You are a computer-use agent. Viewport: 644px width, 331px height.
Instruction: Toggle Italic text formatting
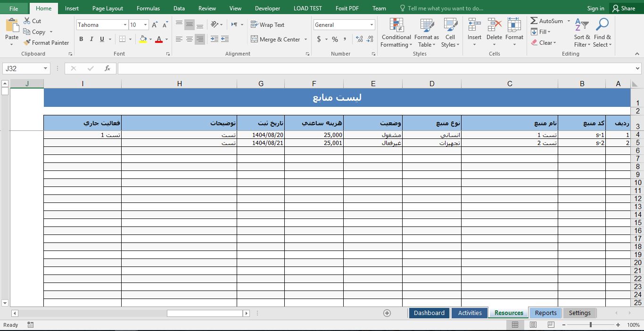click(x=91, y=39)
